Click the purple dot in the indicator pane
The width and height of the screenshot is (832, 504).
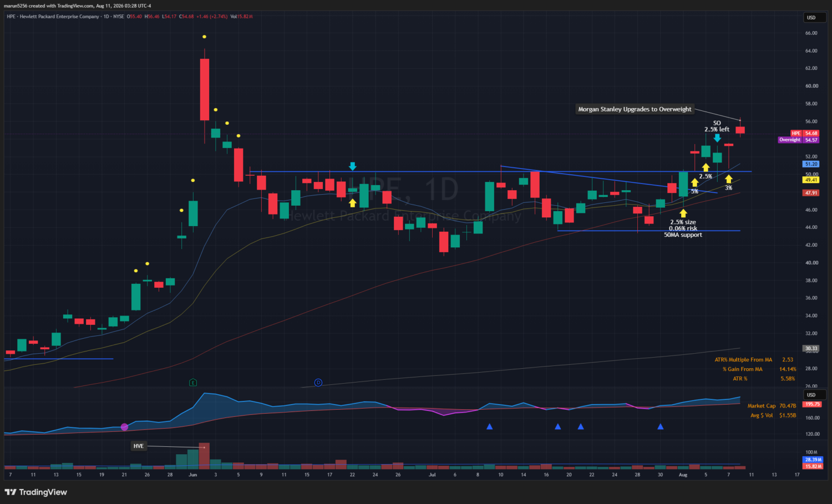(124, 427)
